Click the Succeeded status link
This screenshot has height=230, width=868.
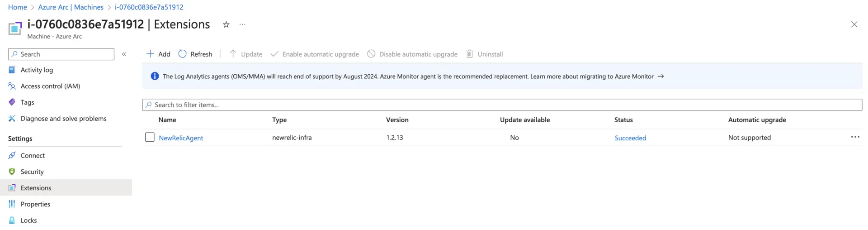click(x=630, y=138)
